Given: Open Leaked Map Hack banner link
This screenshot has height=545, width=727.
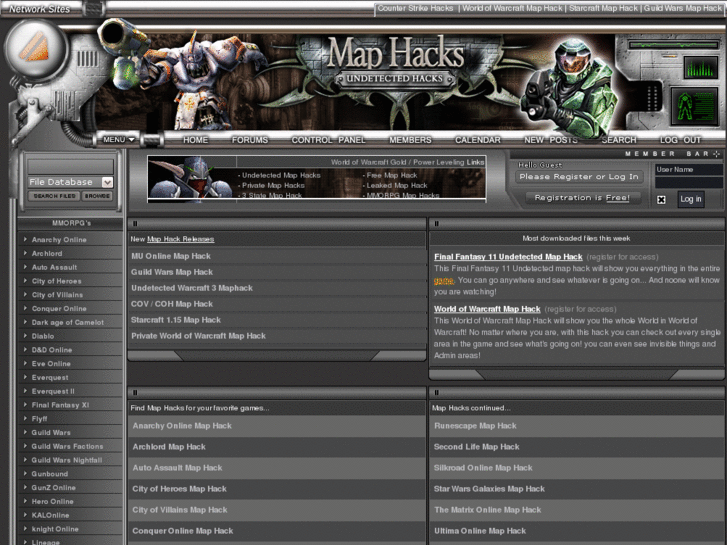Looking at the screenshot, I should point(397,186).
